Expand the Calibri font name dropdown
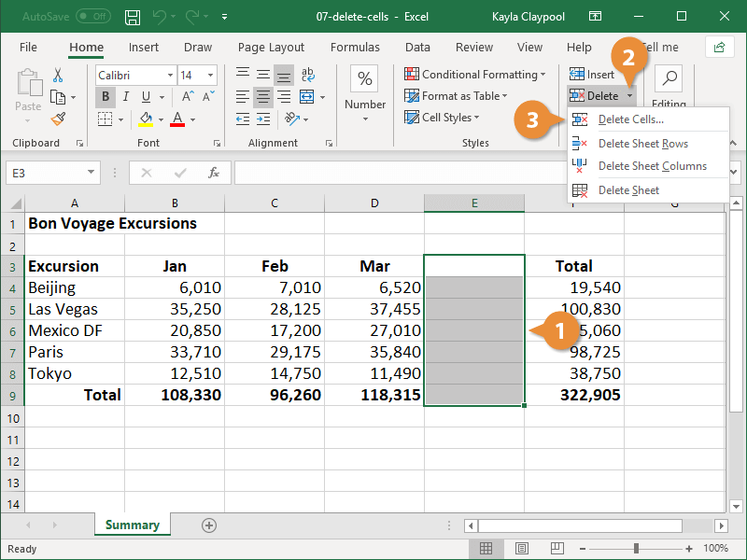The height and width of the screenshot is (560, 747). (170, 76)
